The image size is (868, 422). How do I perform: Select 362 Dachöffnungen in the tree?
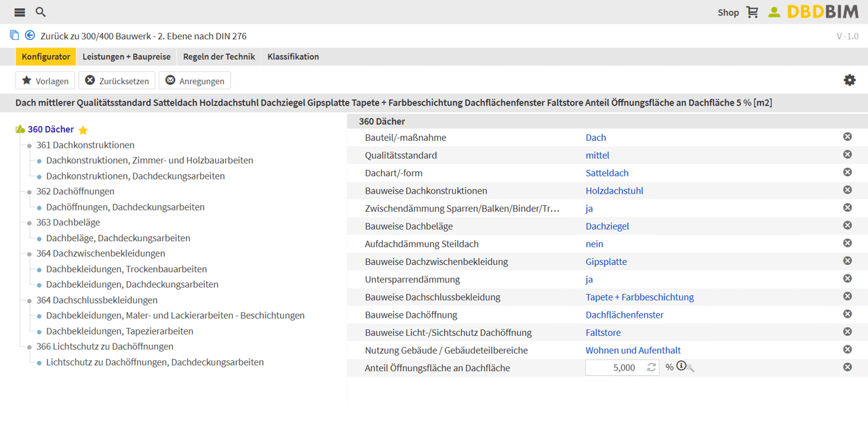[75, 192]
